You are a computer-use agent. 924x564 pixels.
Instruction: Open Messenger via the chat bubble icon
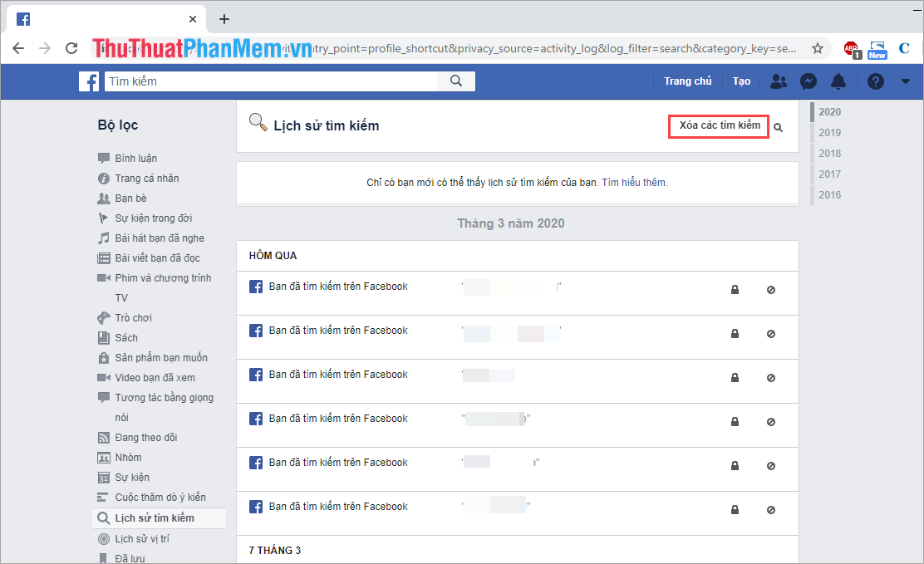[x=808, y=81]
